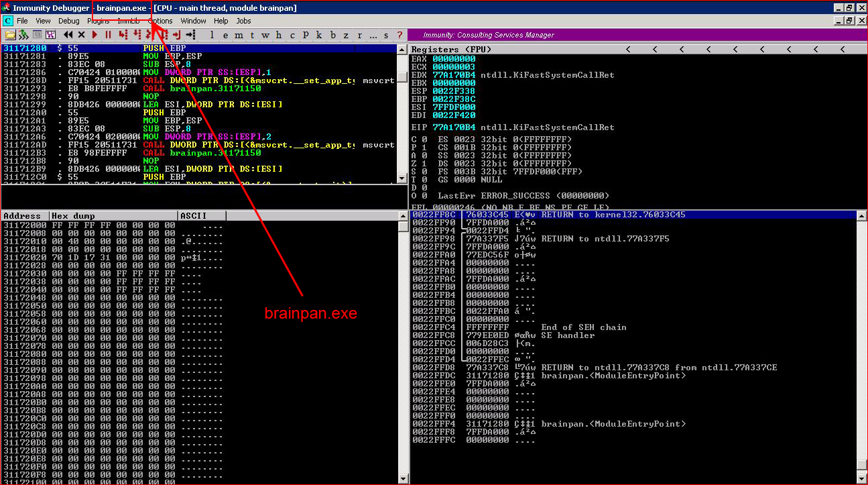The width and height of the screenshot is (868, 485).
Task: Open CPU window with 'c' button
Action: [292, 34]
